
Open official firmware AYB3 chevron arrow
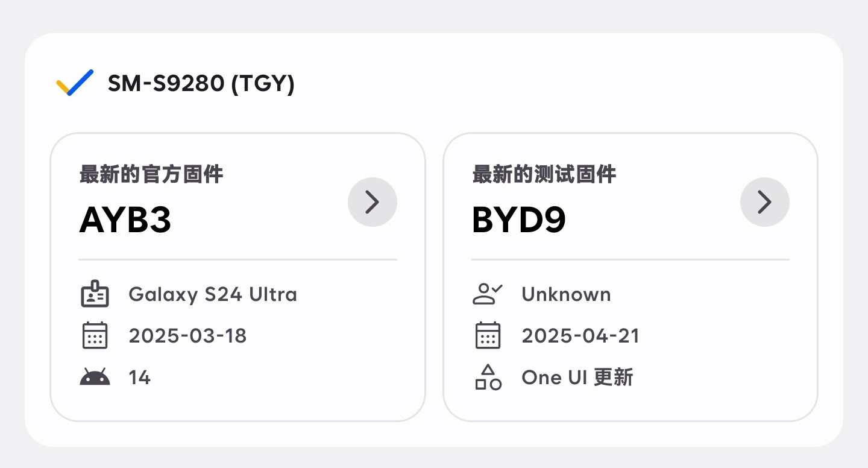coord(373,202)
